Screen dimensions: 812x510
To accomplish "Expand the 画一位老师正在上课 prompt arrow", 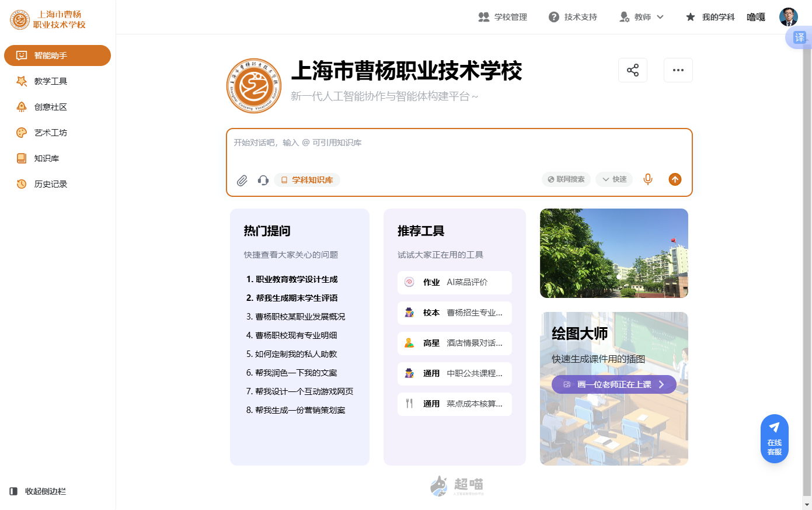I will click(661, 384).
